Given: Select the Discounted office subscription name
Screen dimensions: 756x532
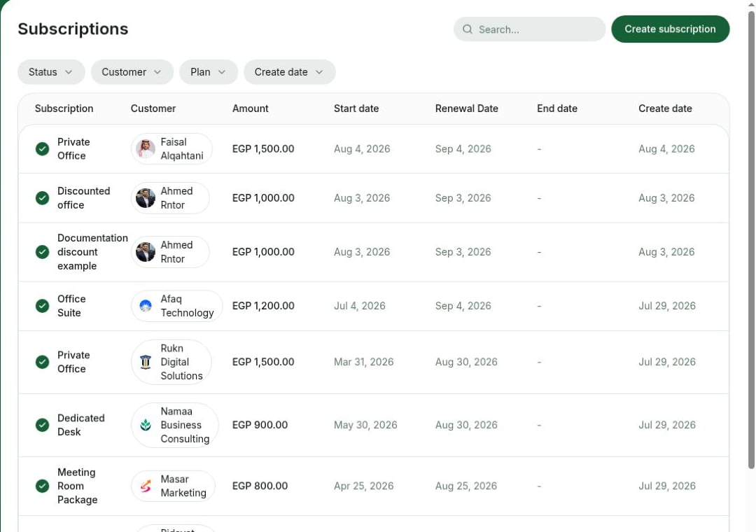Looking at the screenshot, I should [x=83, y=198].
